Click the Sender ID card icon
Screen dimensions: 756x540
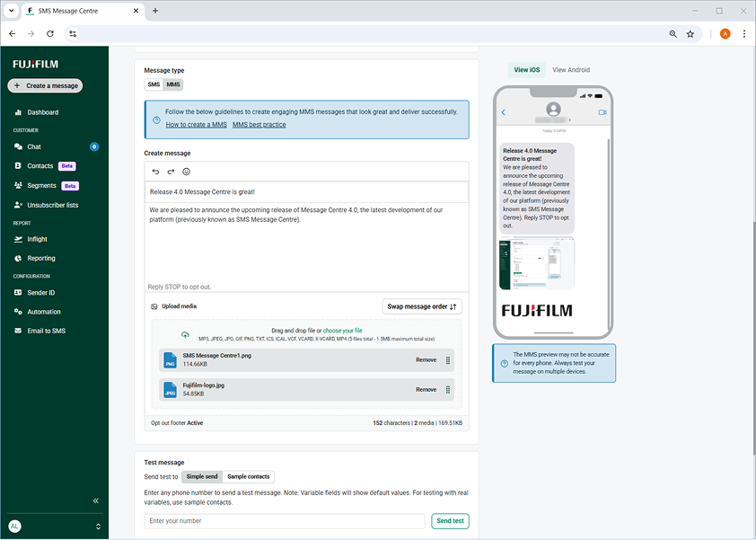pyautogui.click(x=18, y=292)
